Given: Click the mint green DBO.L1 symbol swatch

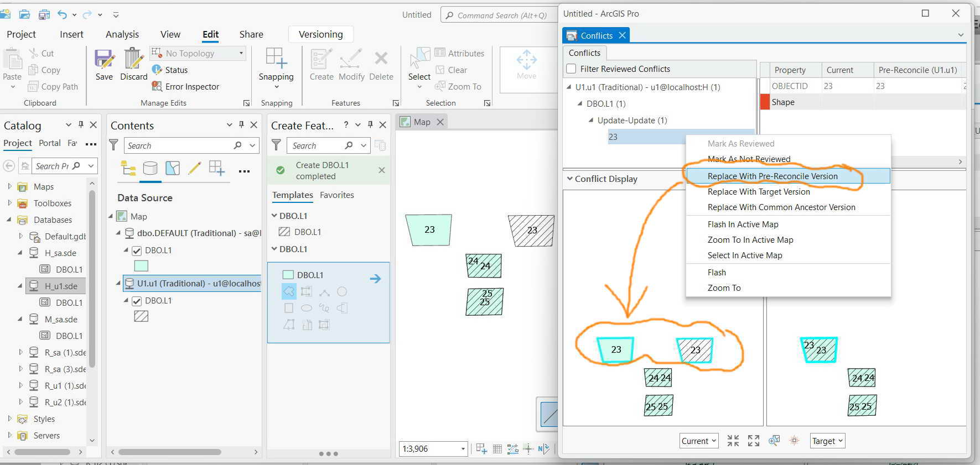Looking at the screenshot, I should pos(141,266).
